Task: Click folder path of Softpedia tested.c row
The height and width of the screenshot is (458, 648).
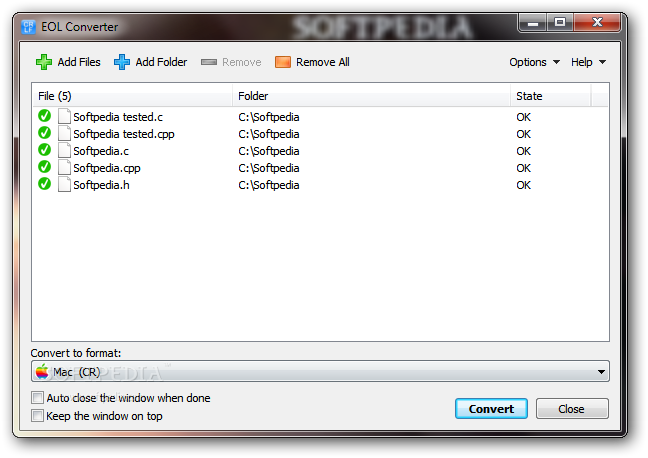Action: (x=269, y=117)
